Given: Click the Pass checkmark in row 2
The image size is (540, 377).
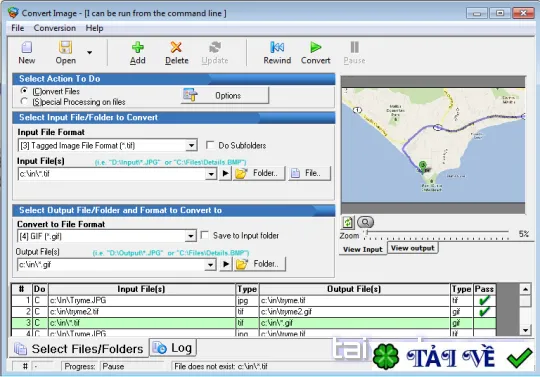Looking at the screenshot, I should click(484, 312).
